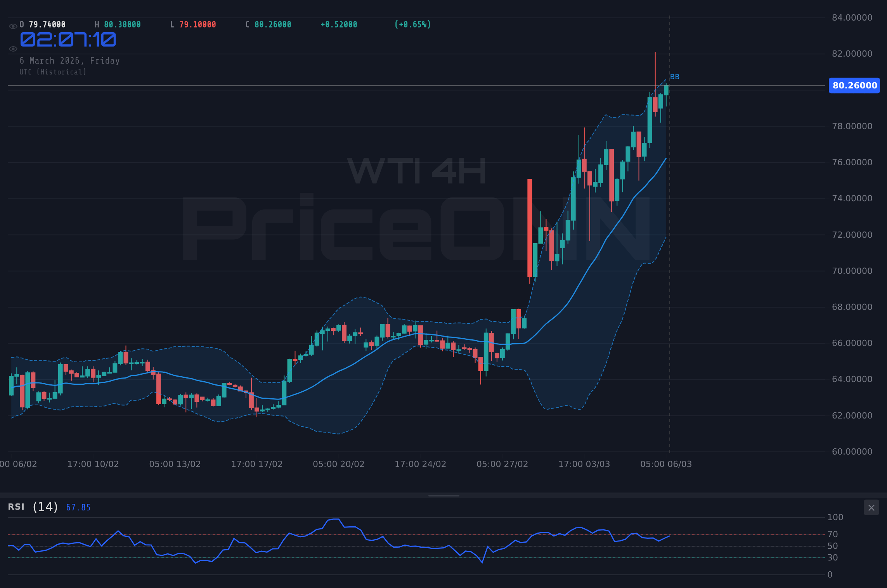Click the 82.00000 price axis label
887x588 pixels.
pos(852,54)
